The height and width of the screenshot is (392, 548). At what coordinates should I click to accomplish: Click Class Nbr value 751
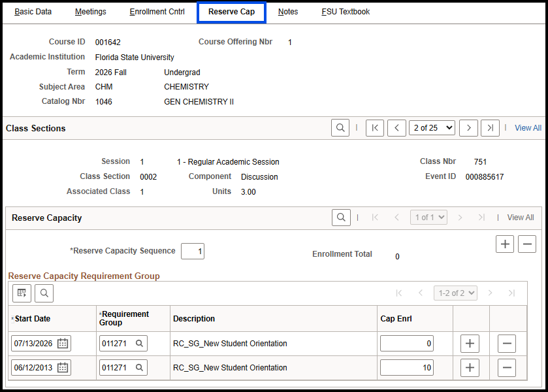click(x=480, y=162)
